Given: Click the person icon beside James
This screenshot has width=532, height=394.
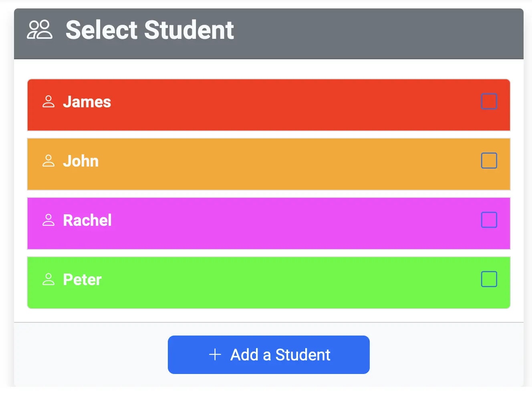Looking at the screenshot, I should click(x=48, y=102).
